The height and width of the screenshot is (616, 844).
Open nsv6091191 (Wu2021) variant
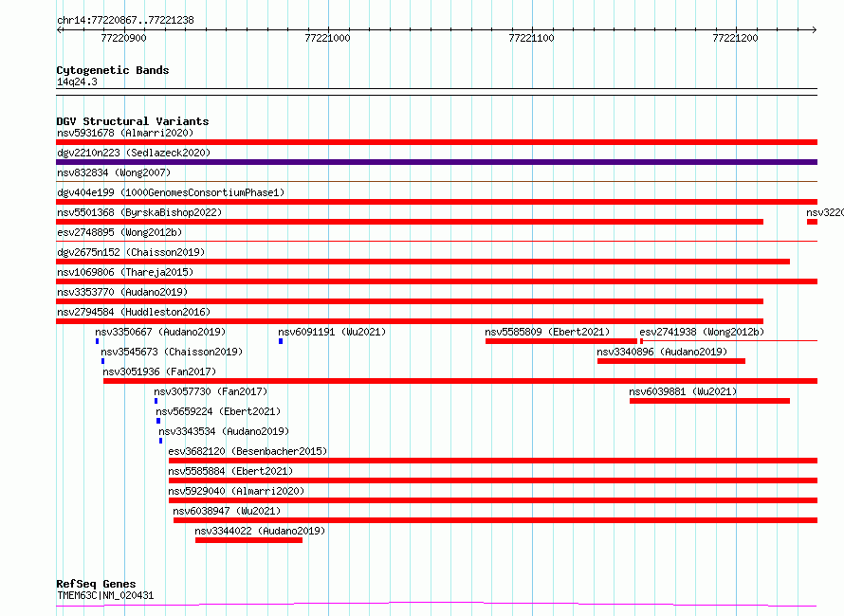pos(332,332)
